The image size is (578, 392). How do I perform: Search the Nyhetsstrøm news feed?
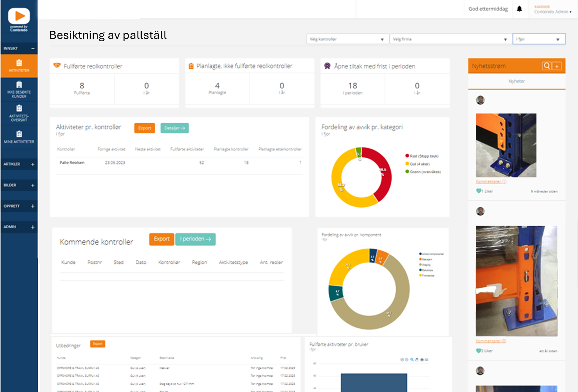coord(547,66)
